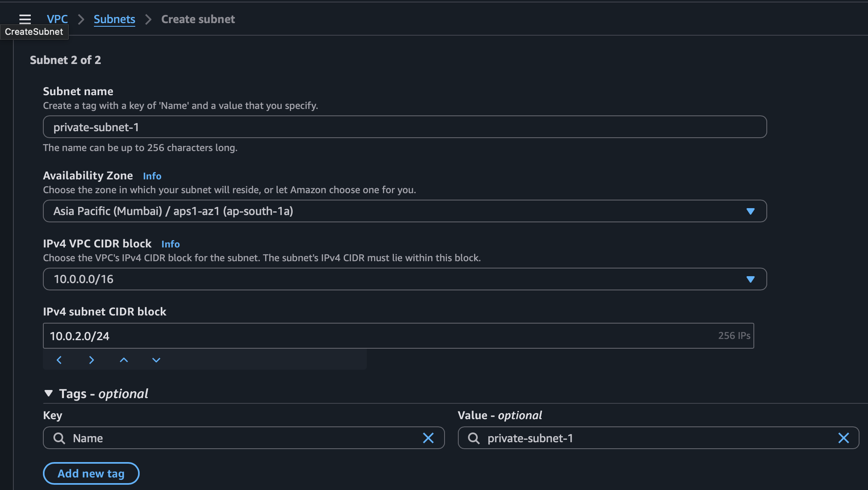Click the next CIDR right arrow
868x490 pixels.
[x=91, y=360]
